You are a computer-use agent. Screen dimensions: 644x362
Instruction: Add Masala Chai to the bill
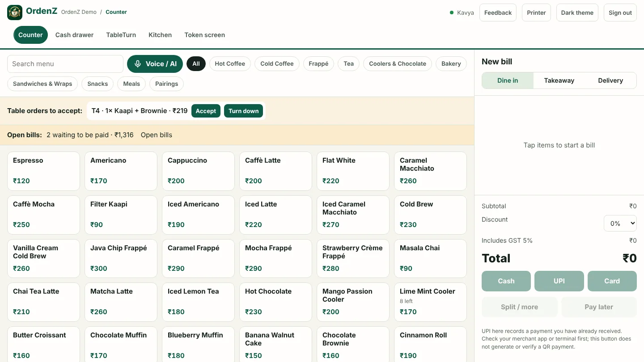(x=430, y=259)
